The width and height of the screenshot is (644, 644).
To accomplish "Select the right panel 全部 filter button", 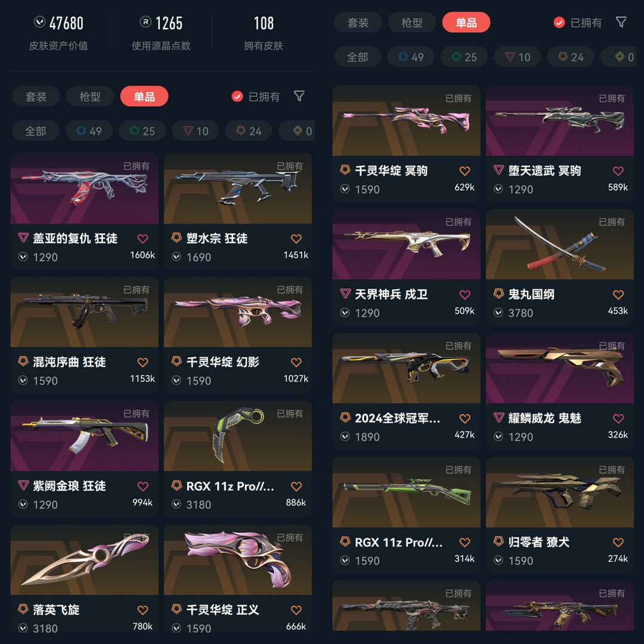I will point(357,57).
